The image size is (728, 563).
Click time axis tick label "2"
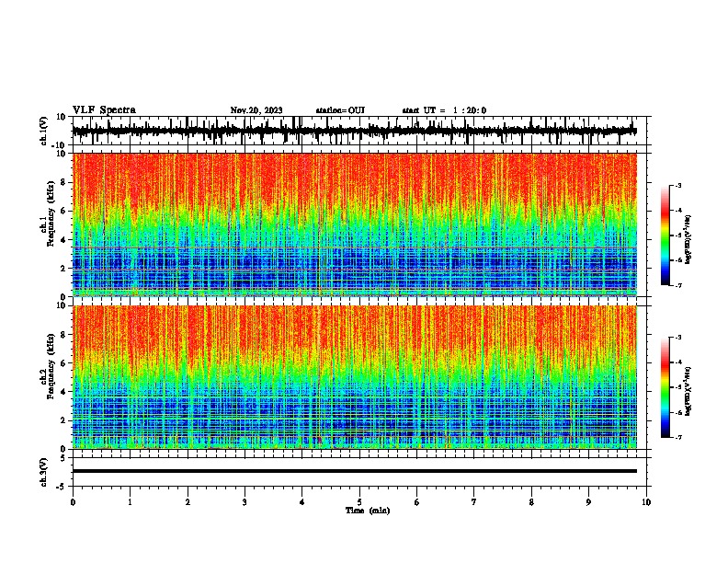coord(188,502)
